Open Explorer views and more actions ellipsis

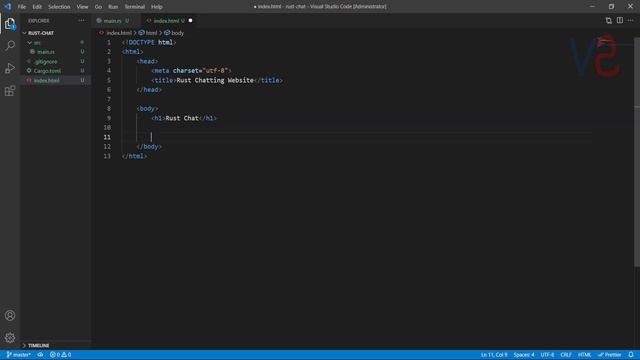[x=81, y=20]
